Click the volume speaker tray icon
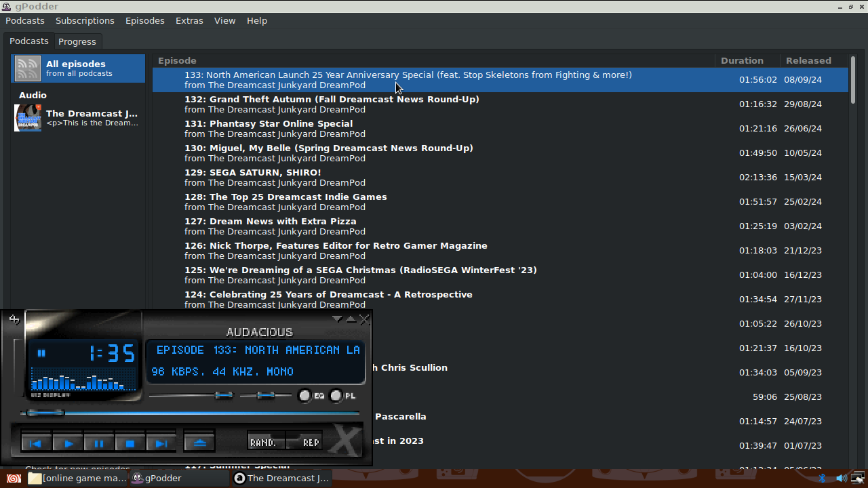The width and height of the screenshot is (868, 488). [x=841, y=479]
